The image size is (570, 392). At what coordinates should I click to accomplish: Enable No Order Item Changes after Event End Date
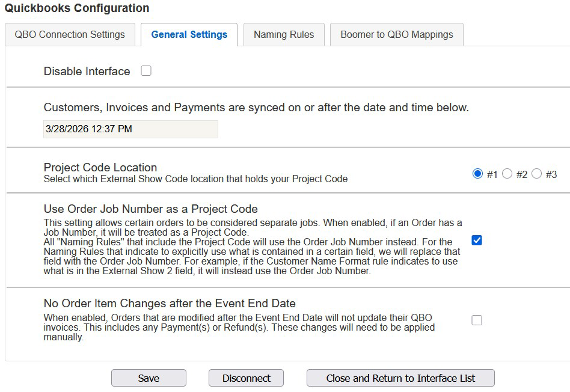[x=477, y=320]
